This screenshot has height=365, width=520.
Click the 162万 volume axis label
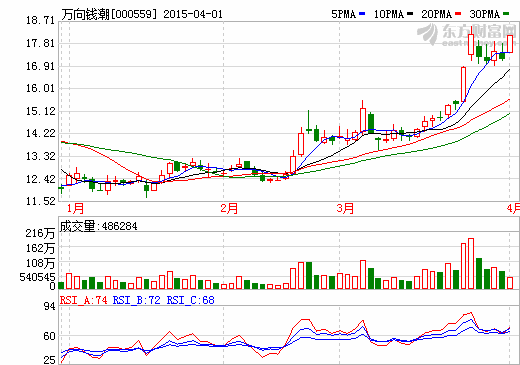(40, 248)
